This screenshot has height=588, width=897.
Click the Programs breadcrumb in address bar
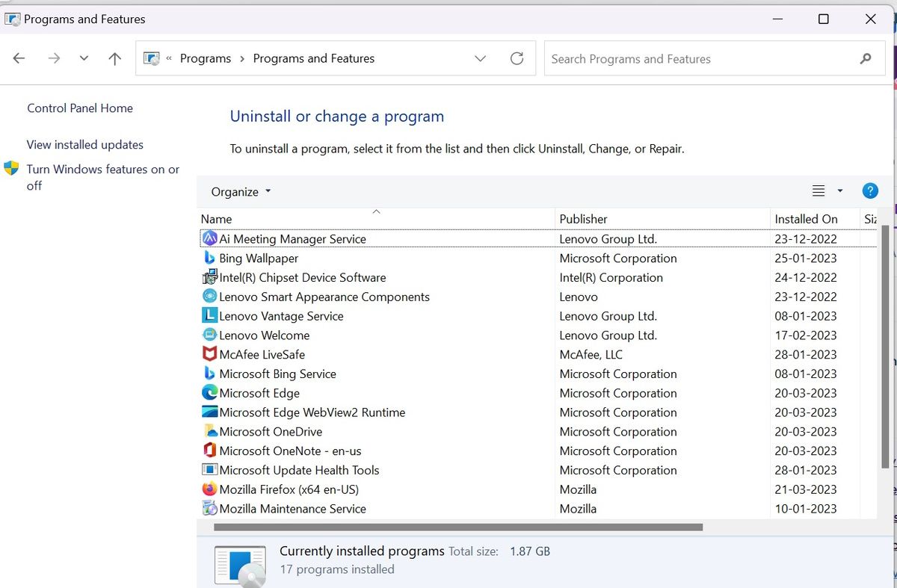tap(206, 58)
